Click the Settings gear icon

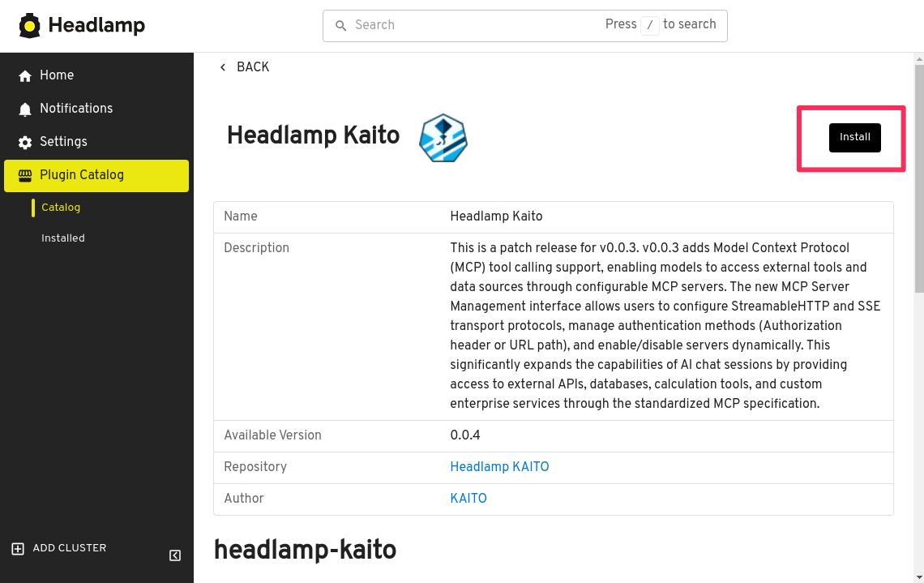pyautogui.click(x=25, y=143)
